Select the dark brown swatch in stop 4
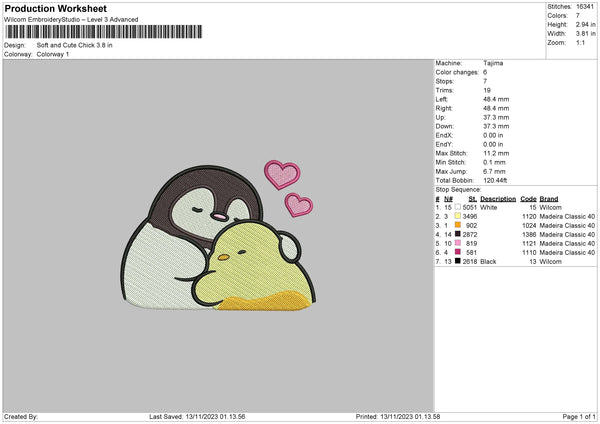 [458, 234]
